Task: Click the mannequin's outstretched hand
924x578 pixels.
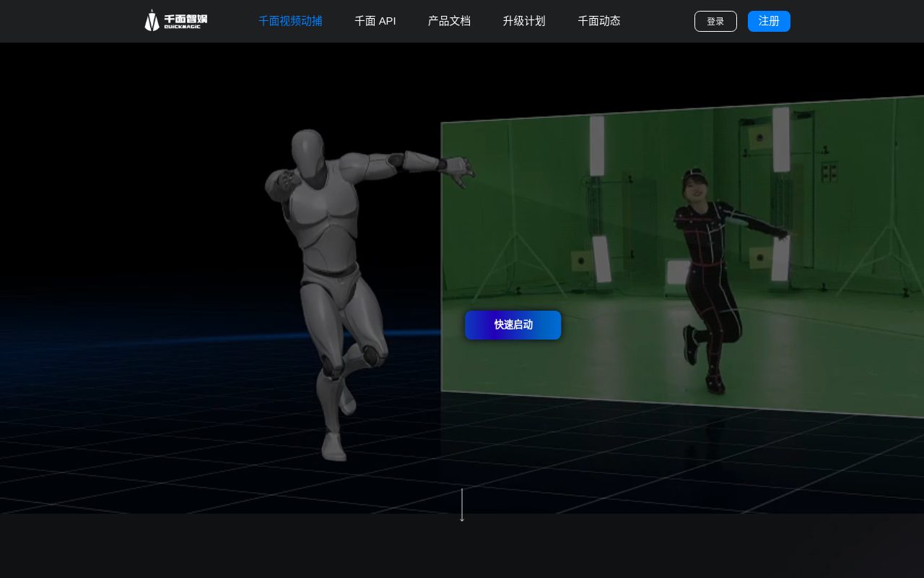Action: pos(460,168)
